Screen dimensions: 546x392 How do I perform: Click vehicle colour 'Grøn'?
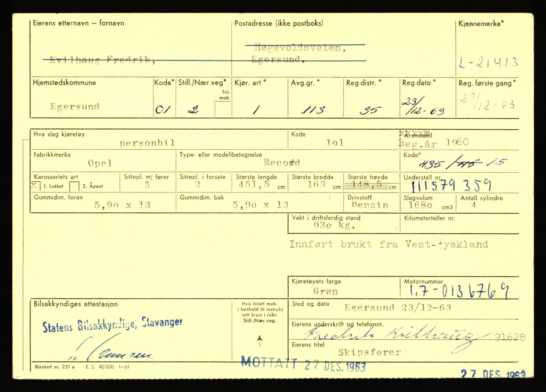point(326,291)
